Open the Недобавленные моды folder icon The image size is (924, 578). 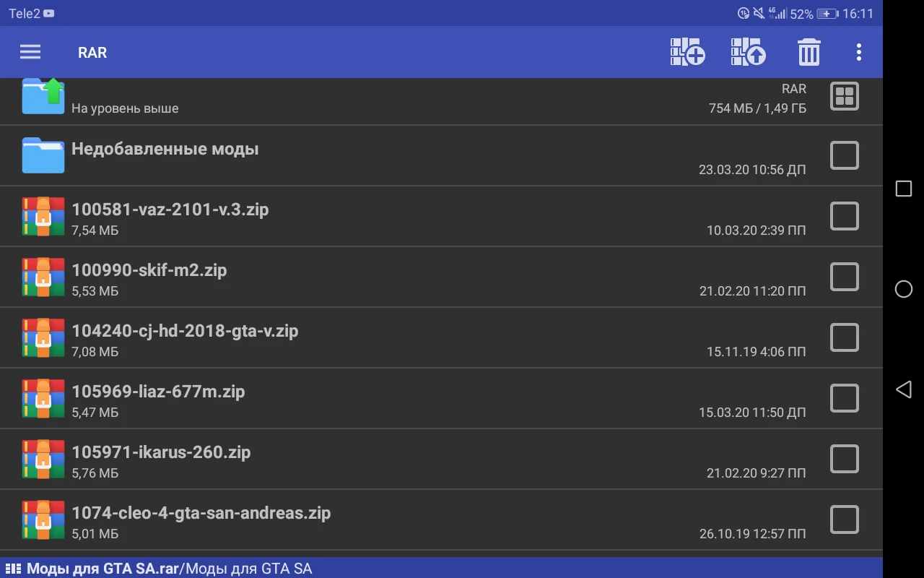tap(43, 155)
